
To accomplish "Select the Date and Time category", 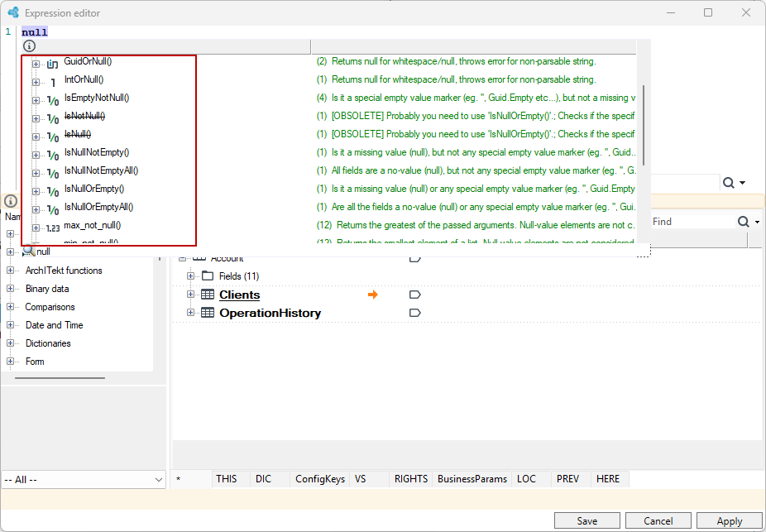I will click(x=55, y=325).
